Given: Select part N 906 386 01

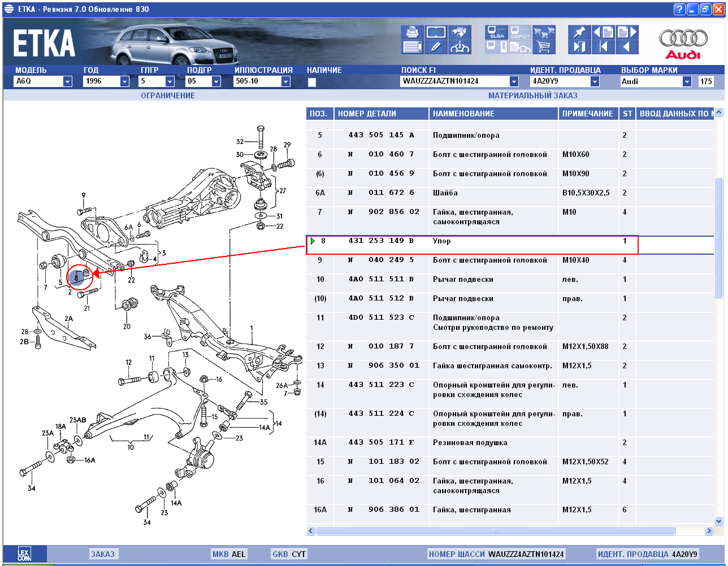Looking at the screenshot, I should pyautogui.click(x=384, y=510).
